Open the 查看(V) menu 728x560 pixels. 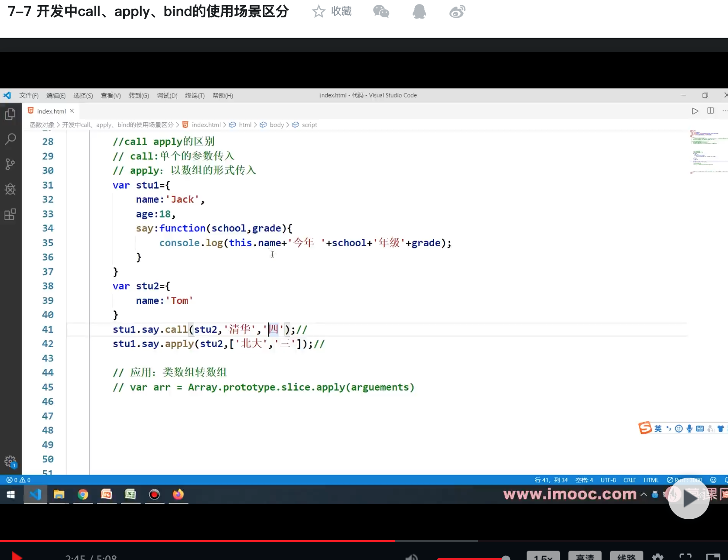pos(111,95)
